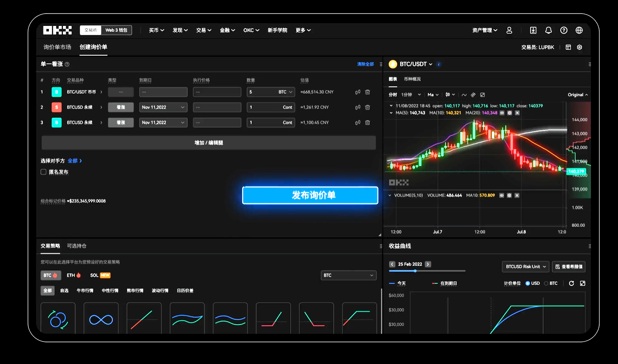Open the 买币 menu
The width and height of the screenshot is (618, 364).
(x=156, y=30)
